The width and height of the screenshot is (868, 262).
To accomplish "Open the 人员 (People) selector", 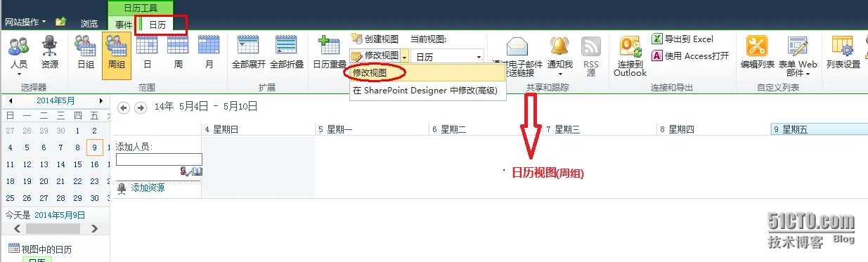I will click(19, 55).
